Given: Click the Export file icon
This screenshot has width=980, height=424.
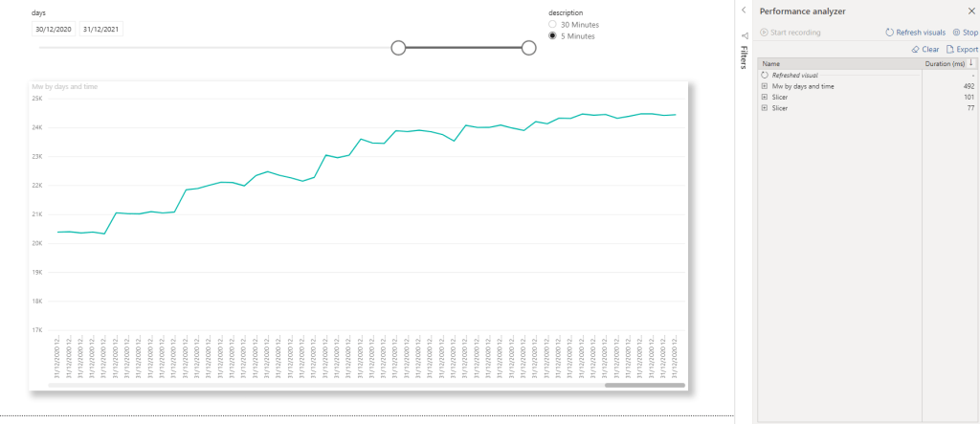Looking at the screenshot, I should (x=950, y=49).
